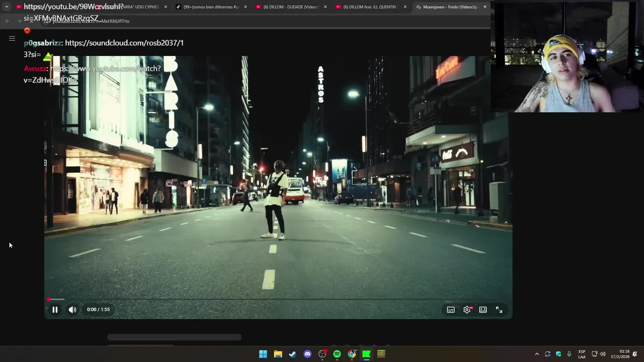Viewport: 644px width, 362px height.
Task: Change the ESP LAA keyboard language
Action: pos(582,354)
